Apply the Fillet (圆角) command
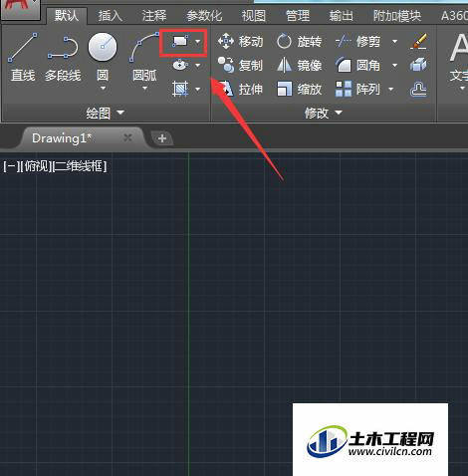The width and height of the screenshot is (468, 476). click(357, 65)
